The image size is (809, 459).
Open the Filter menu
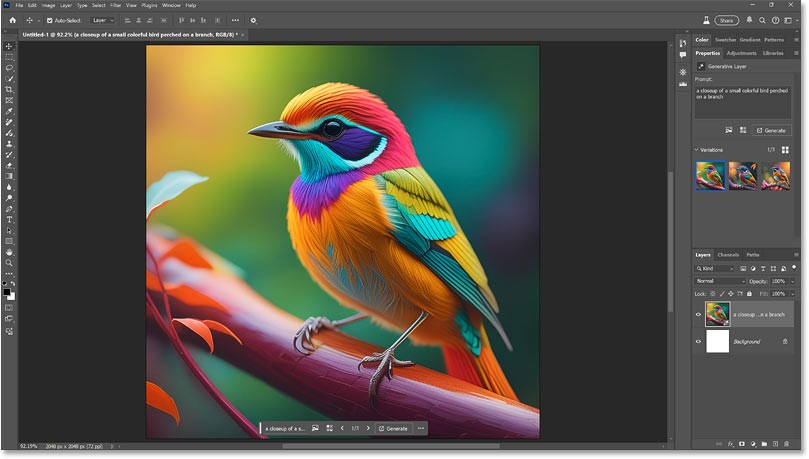tap(115, 5)
